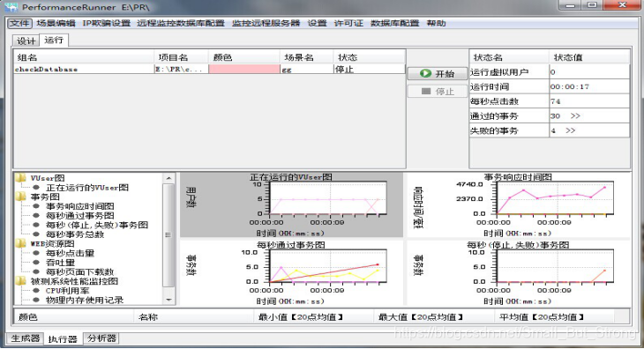Open 监控远程服务器 menu
This screenshot has width=644, height=349.
coord(266,24)
